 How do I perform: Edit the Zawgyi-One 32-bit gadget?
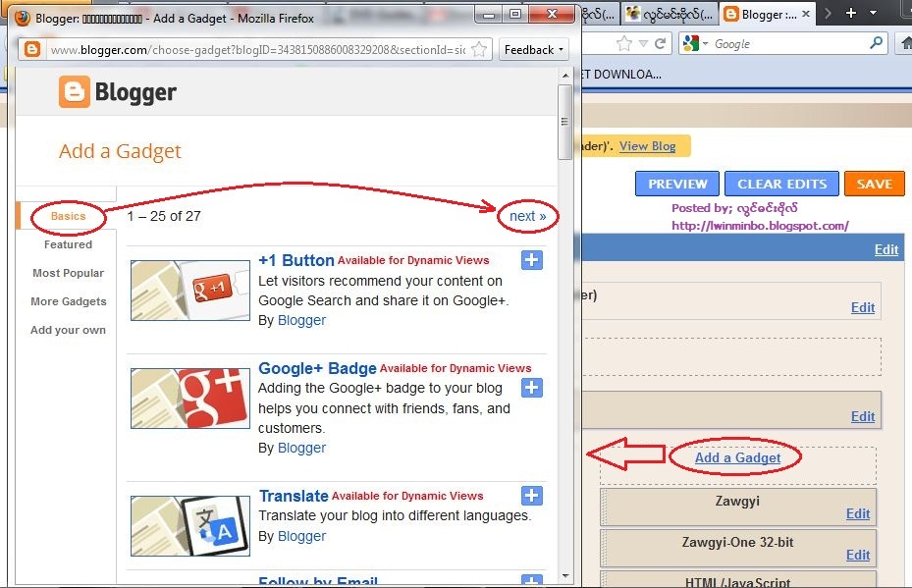click(x=858, y=556)
